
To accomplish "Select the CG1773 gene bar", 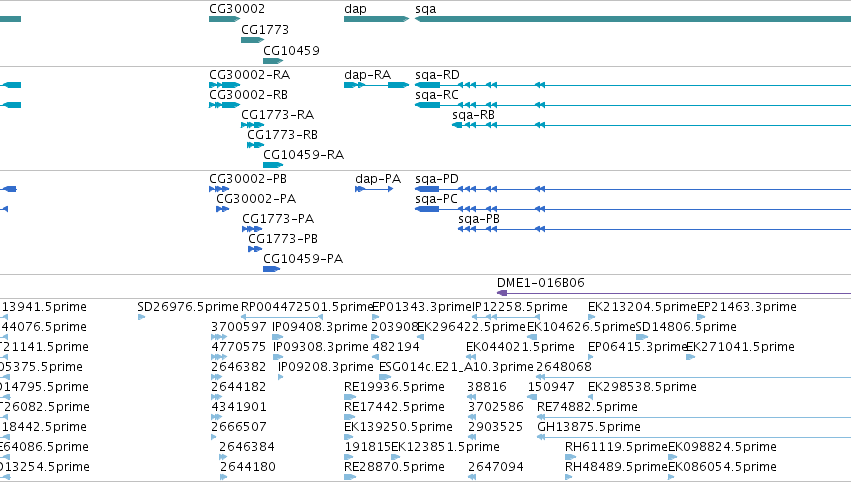I will pyautogui.click(x=252, y=40).
